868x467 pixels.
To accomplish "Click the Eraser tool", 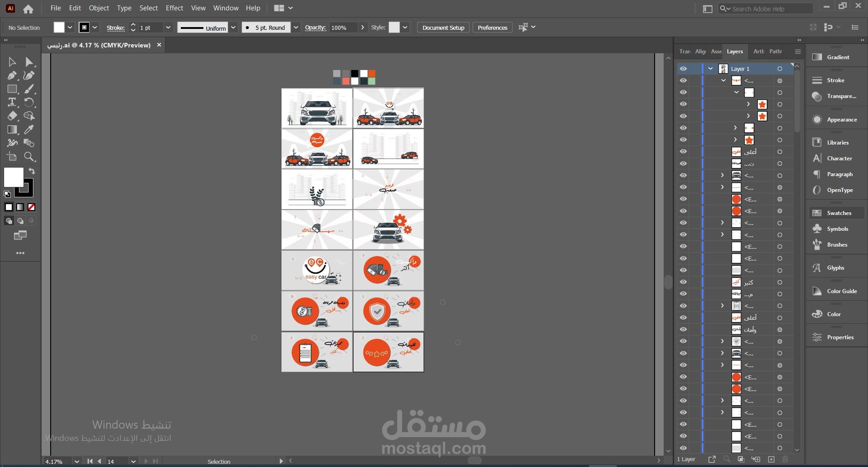I will coord(12,116).
